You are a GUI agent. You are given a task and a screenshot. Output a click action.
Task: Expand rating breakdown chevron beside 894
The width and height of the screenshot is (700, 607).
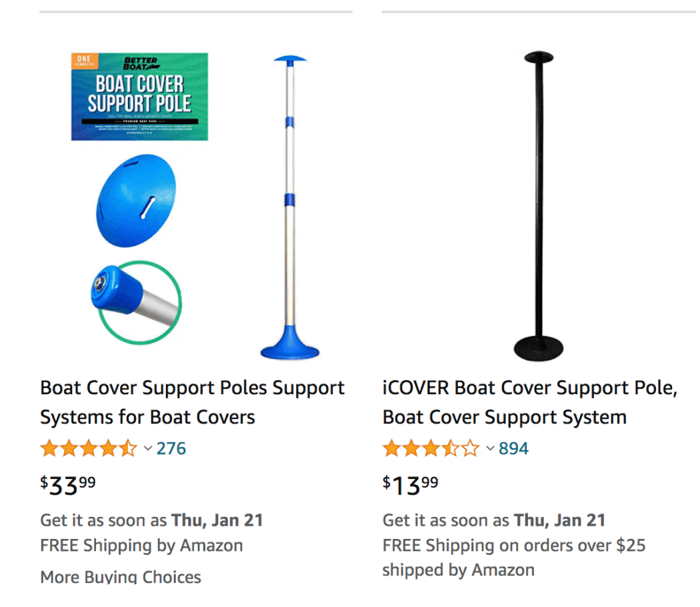[x=490, y=448]
